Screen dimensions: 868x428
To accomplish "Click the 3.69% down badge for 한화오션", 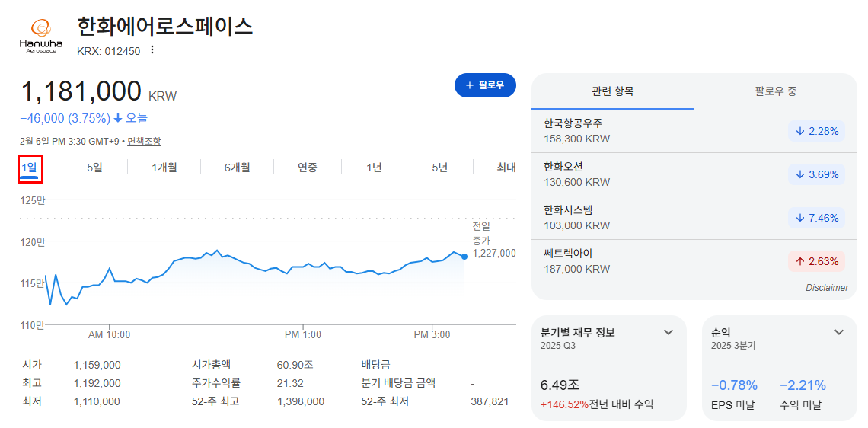I will [816, 174].
